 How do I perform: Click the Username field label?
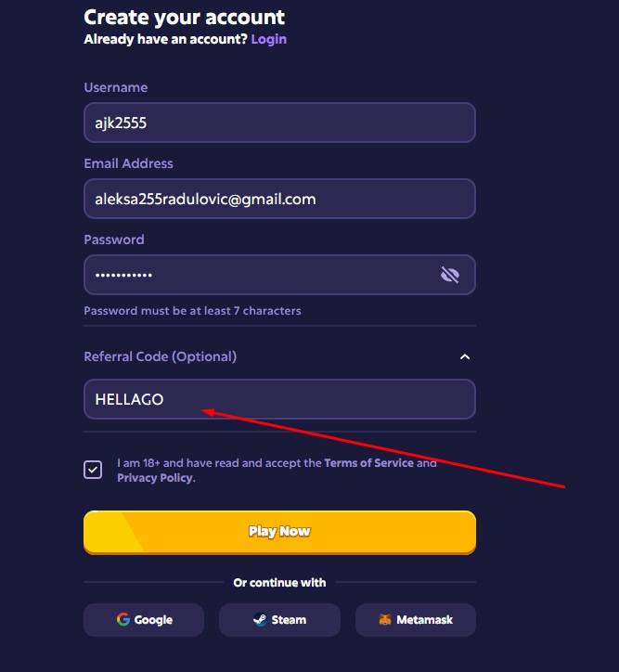[x=116, y=87]
